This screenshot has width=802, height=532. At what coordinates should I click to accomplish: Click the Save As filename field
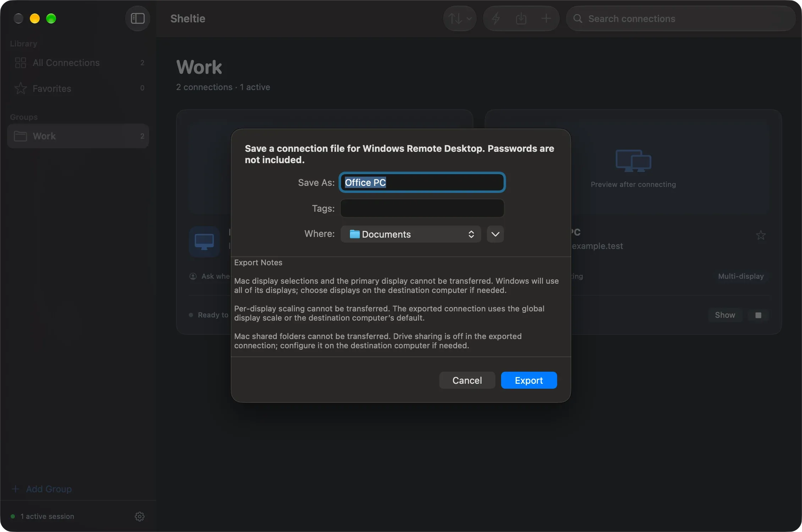tap(422, 182)
